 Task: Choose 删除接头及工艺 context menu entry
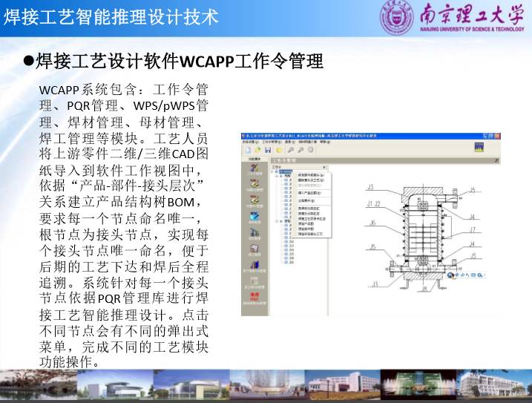(x=311, y=180)
